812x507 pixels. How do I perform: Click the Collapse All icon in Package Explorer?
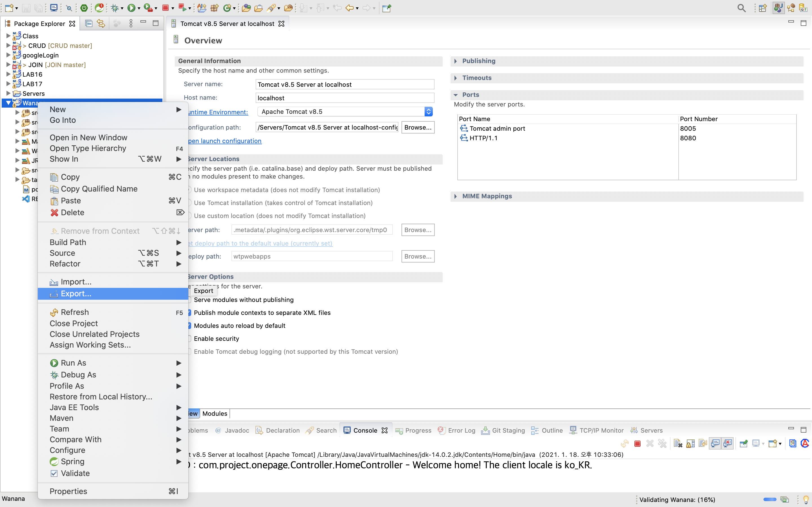pyautogui.click(x=89, y=23)
